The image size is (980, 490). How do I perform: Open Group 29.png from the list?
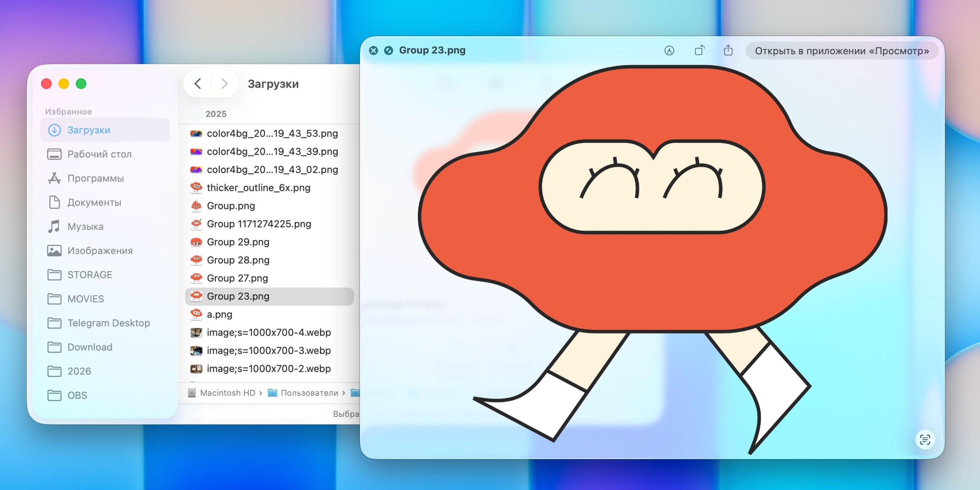(x=238, y=242)
